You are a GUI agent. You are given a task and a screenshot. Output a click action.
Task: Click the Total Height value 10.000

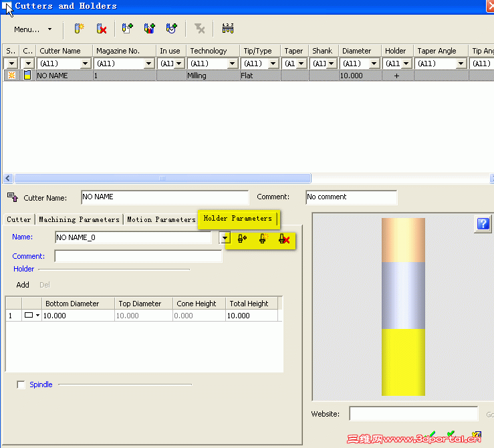pyautogui.click(x=251, y=316)
